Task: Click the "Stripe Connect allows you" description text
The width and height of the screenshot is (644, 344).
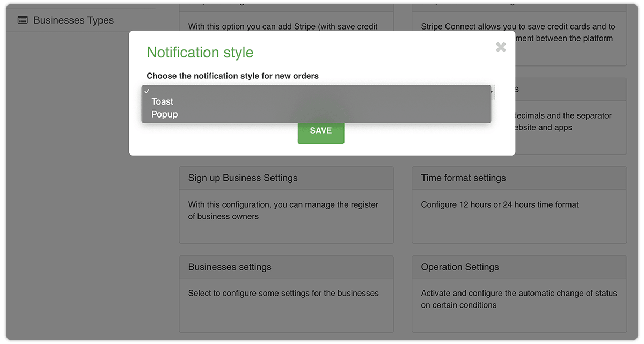Action: [x=518, y=32]
